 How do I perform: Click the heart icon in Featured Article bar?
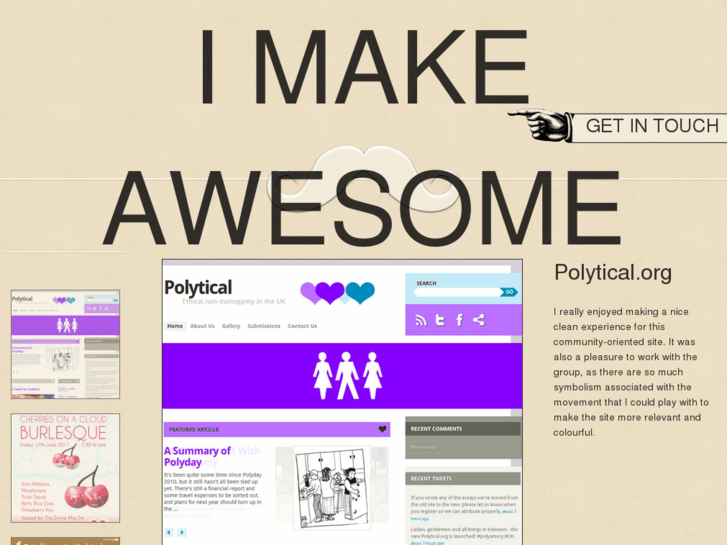pos(383,429)
